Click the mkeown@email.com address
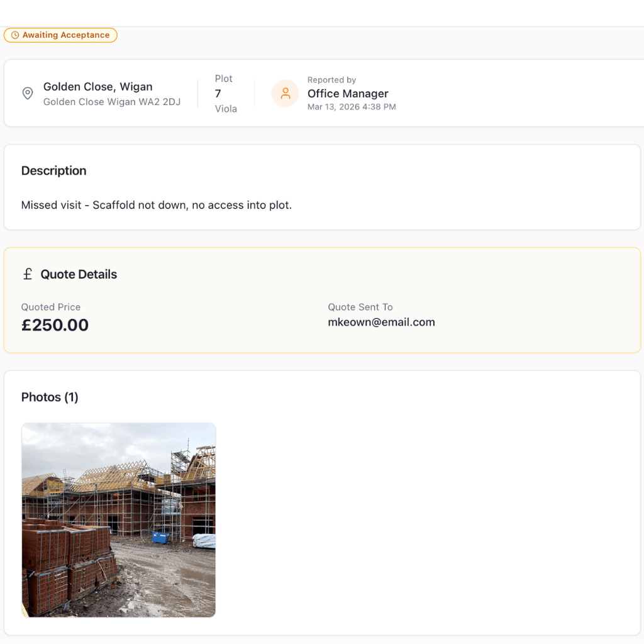 pos(381,322)
